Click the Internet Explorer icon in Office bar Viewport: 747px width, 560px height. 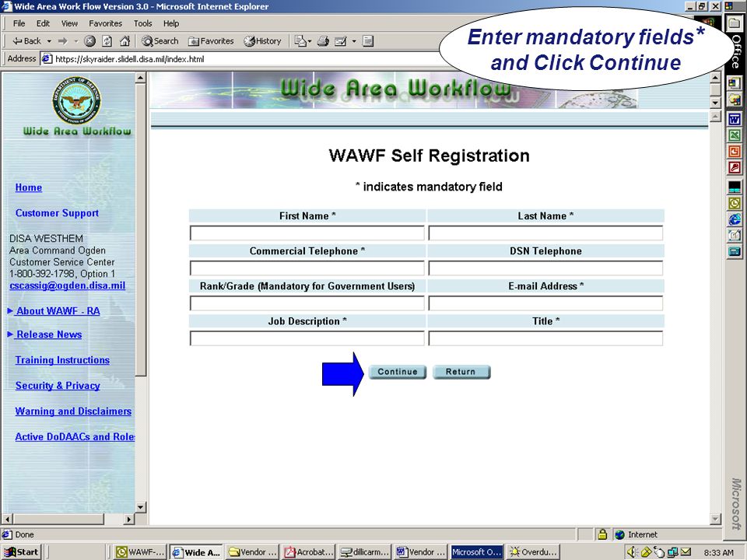coord(735,219)
